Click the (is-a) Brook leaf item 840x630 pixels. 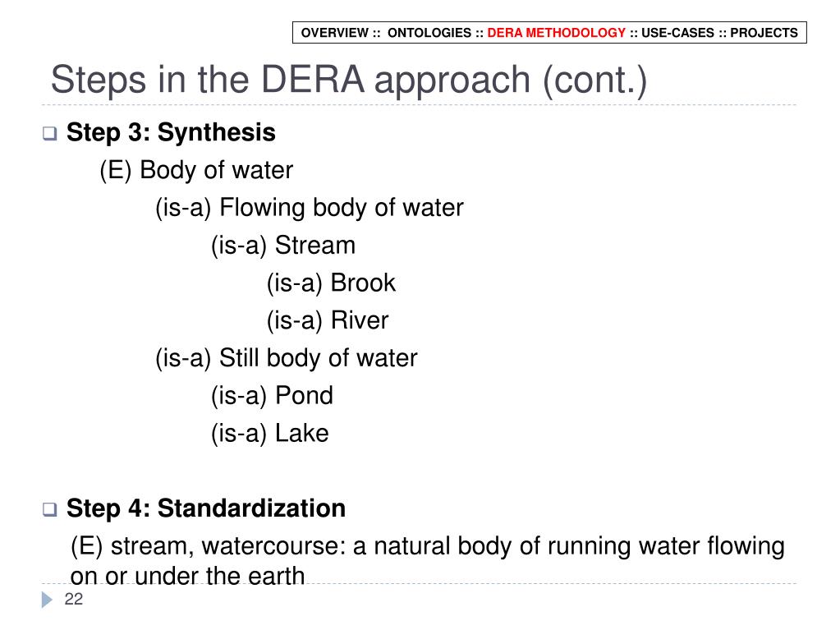[x=331, y=283]
